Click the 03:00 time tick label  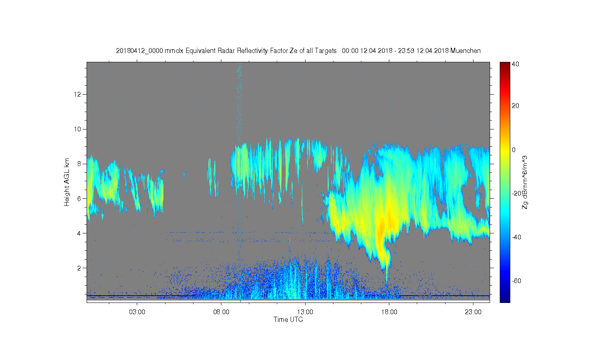(x=137, y=312)
